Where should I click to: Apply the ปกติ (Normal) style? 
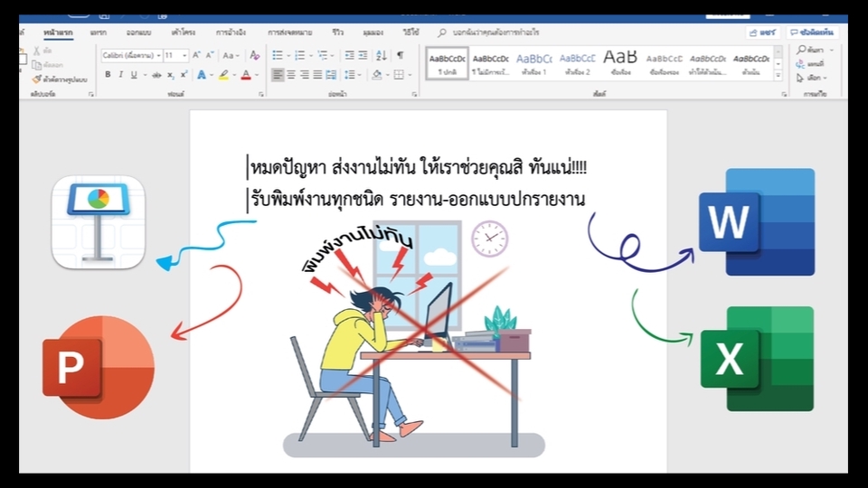tap(448, 63)
